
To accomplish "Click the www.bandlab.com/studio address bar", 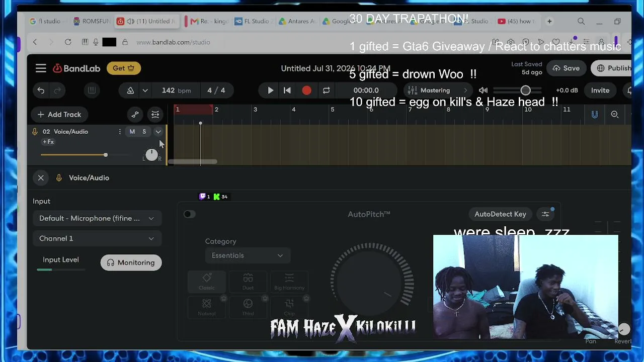I will coord(173,42).
